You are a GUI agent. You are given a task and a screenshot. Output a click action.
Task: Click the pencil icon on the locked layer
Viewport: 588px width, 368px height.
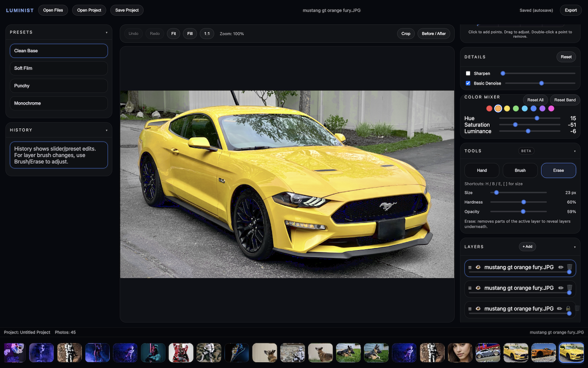pos(559,309)
